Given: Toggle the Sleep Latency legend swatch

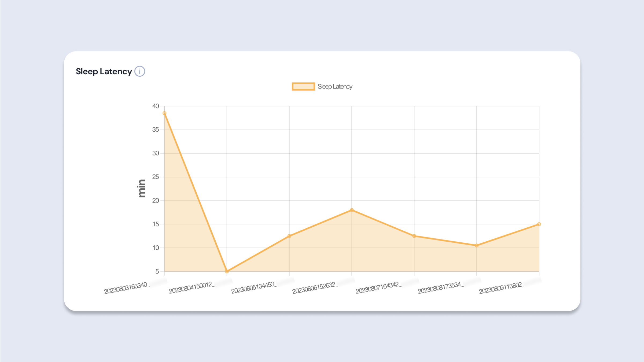Looking at the screenshot, I should [303, 87].
